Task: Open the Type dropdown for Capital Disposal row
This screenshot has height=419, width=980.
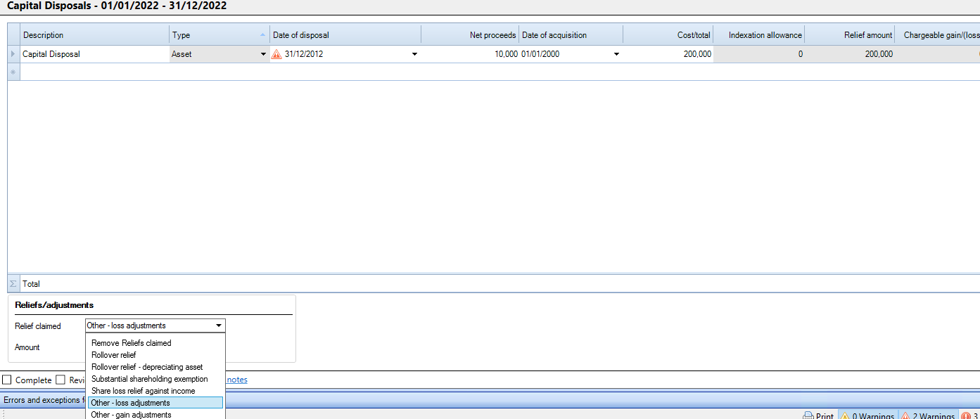Action: click(x=263, y=54)
